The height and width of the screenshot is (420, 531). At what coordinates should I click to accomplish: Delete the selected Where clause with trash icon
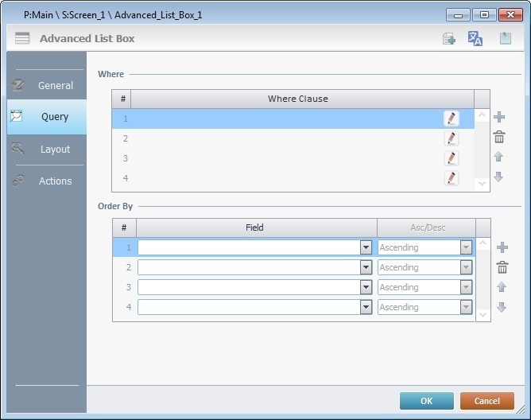coord(499,138)
